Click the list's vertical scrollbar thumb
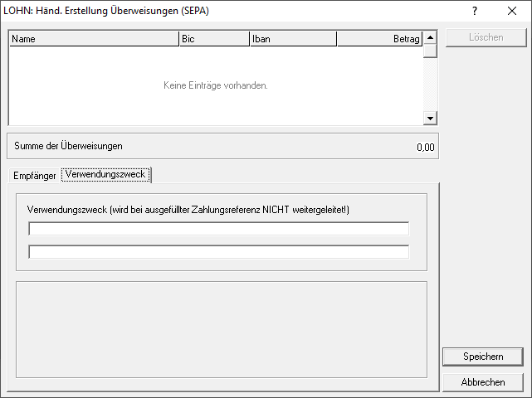532x398 pixels. pos(430,51)
